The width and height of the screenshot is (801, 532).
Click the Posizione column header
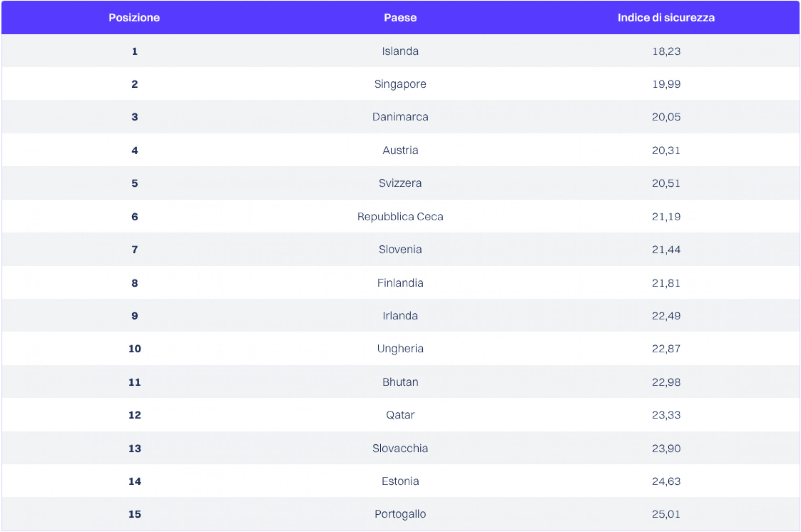tap(134, 18)
